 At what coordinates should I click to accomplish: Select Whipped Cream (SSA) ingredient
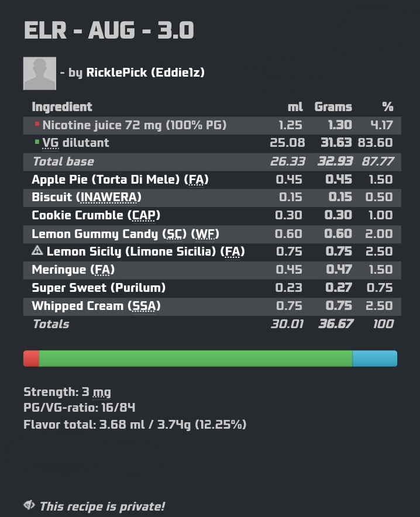point(96,306)
